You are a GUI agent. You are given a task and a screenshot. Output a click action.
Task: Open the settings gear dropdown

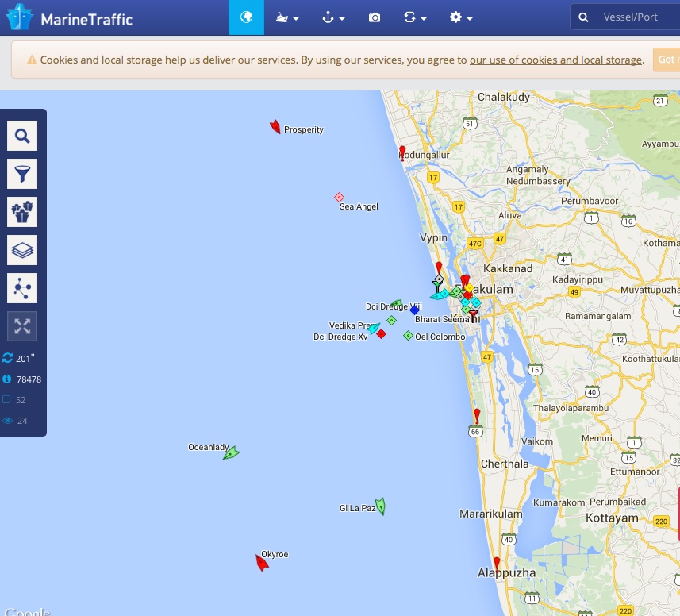[460, 17]
